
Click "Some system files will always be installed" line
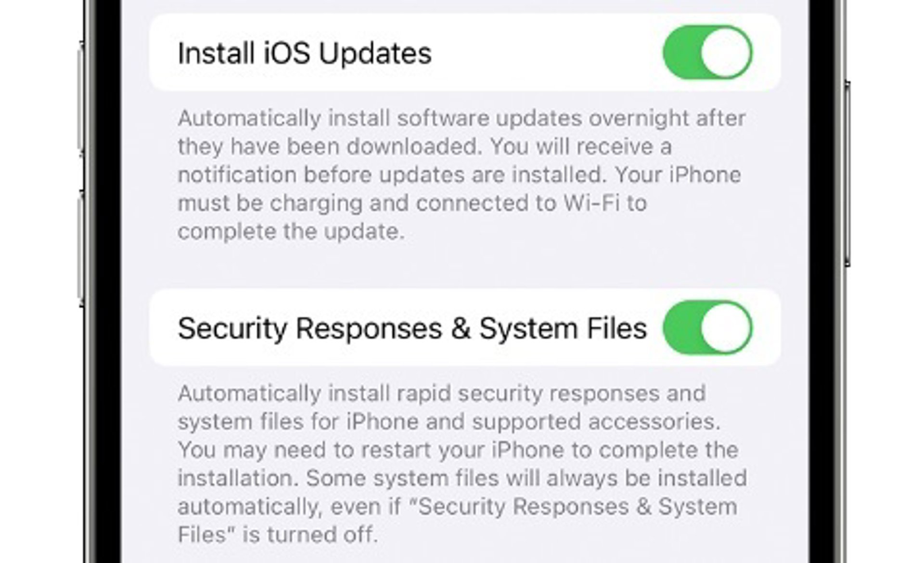pyautogui.click(x=526, y=478)
